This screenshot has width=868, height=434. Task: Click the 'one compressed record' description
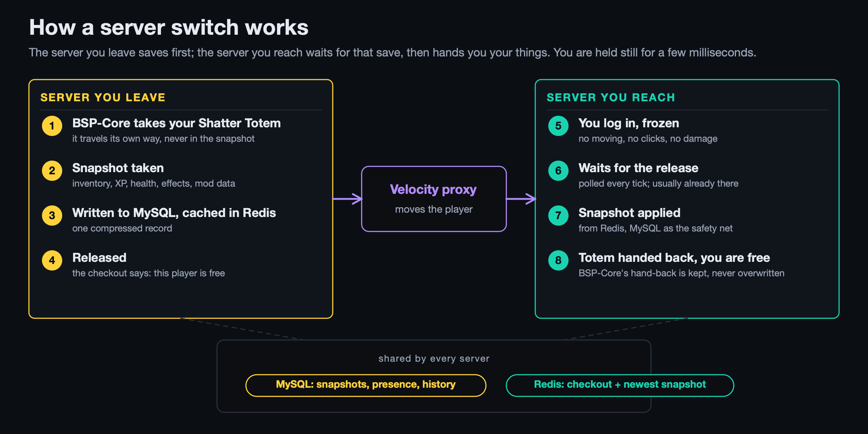[x=122, y=228]
